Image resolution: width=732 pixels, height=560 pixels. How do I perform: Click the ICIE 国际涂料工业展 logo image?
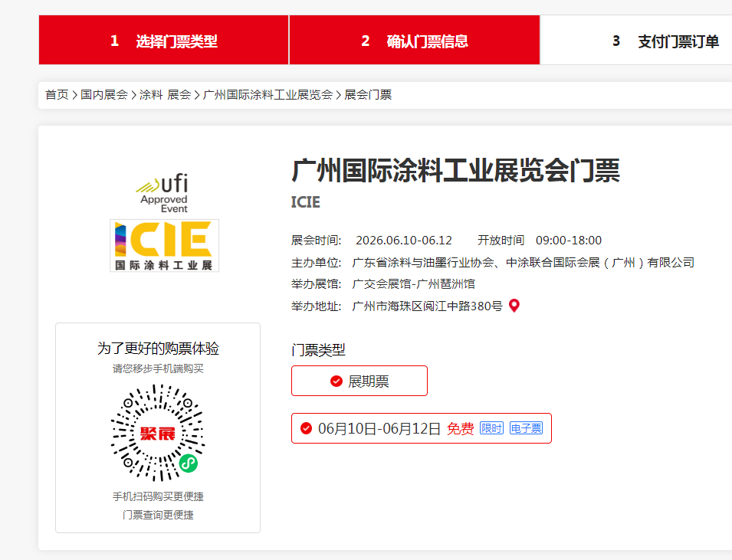tap(164, 245)
